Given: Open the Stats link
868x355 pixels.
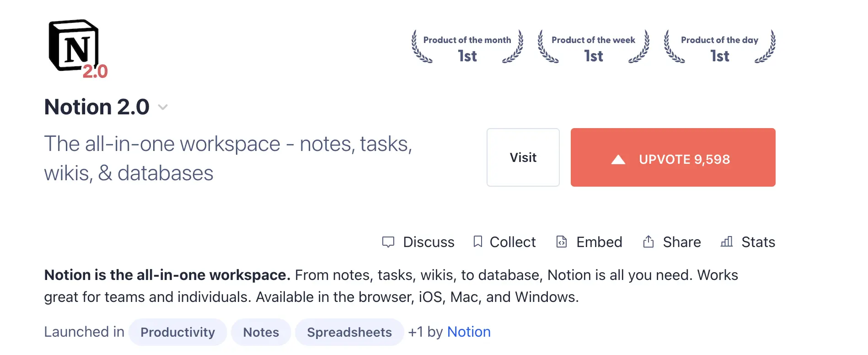Looking at the screenshot, I should click(x=758, y=242).
